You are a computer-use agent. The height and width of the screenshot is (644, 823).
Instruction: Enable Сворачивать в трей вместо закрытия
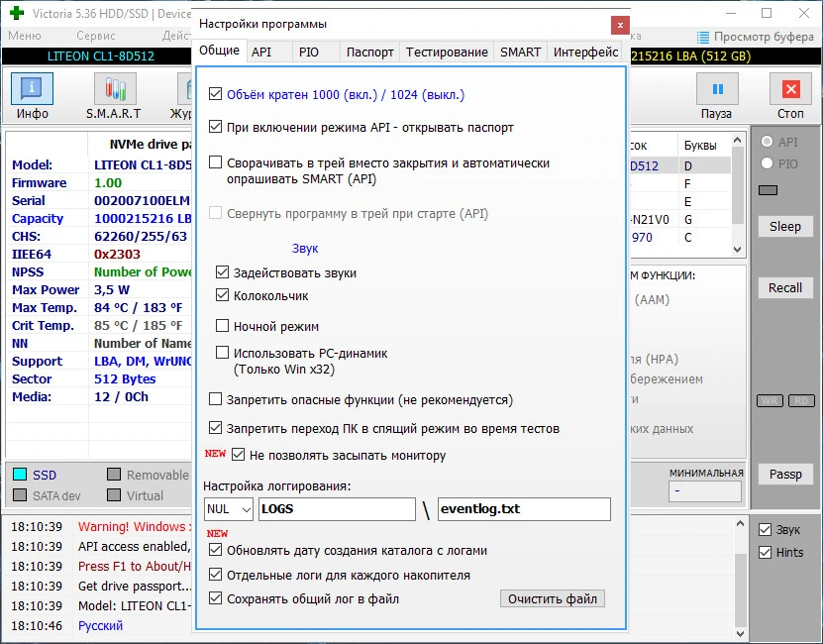click(x=215, y=161)
